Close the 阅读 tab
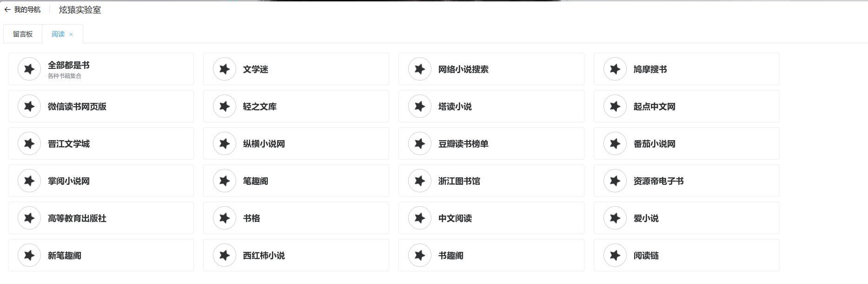This screenshot has width=868, height=284. (x=71, y=34)
